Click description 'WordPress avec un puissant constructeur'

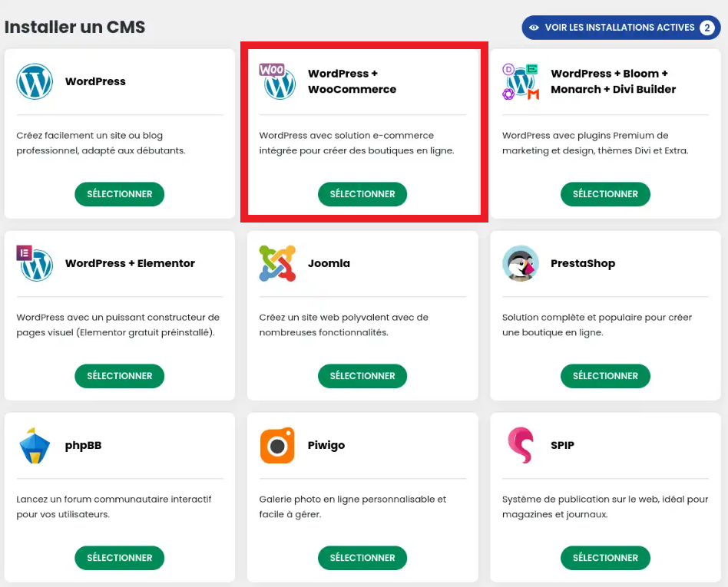click(118, 325)
